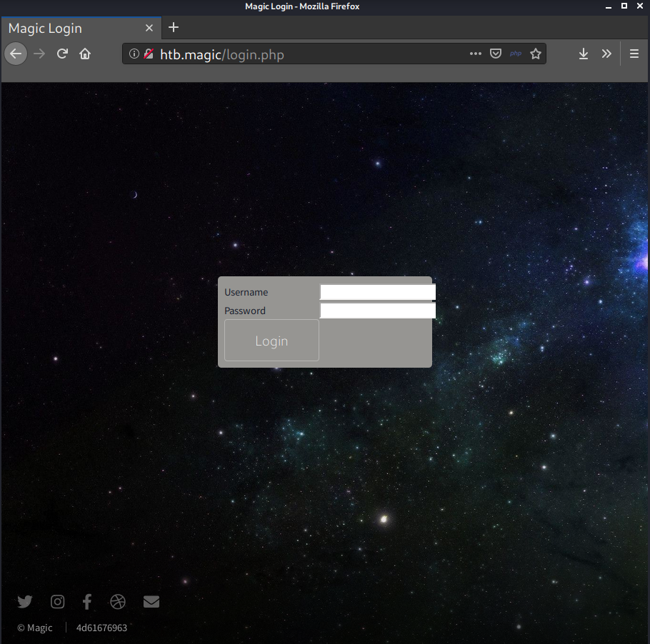Show site information via the info icon
The height and width of the screenshot is (644, 650).
(134, 54)
